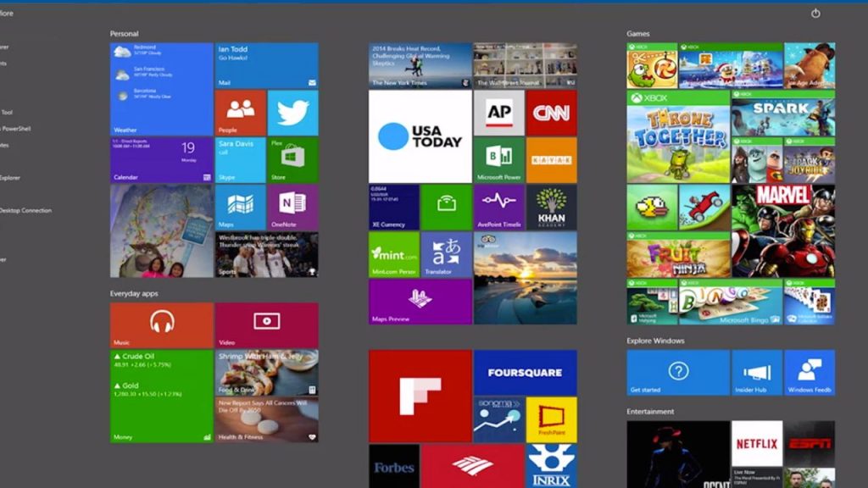
Task: Open the Get started tile
Action: point(677,373)
